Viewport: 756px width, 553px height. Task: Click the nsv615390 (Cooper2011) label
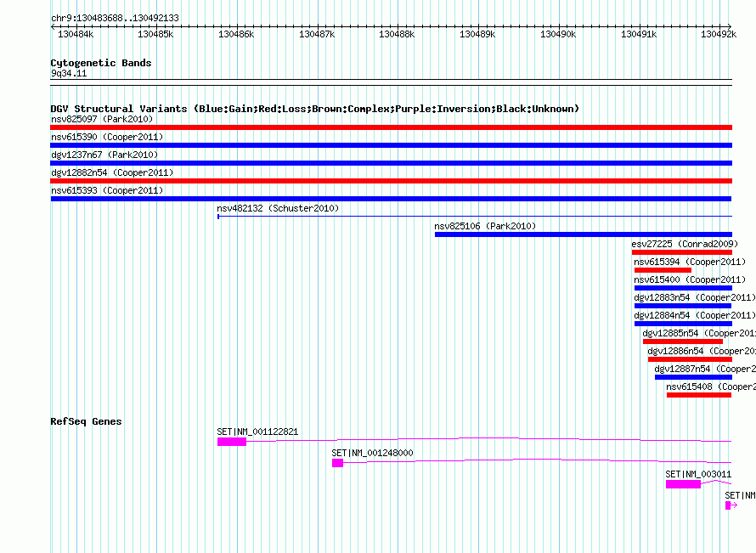click(107, 137)
